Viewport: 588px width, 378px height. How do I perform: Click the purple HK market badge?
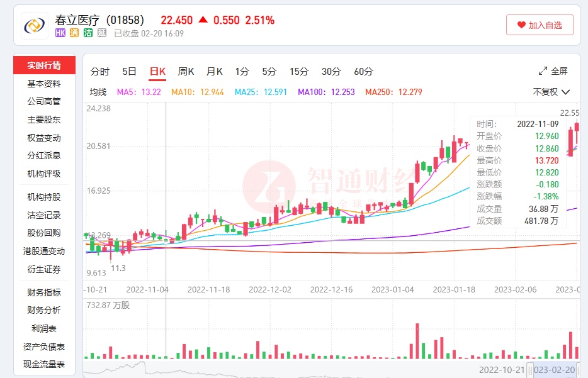[60, 33]
